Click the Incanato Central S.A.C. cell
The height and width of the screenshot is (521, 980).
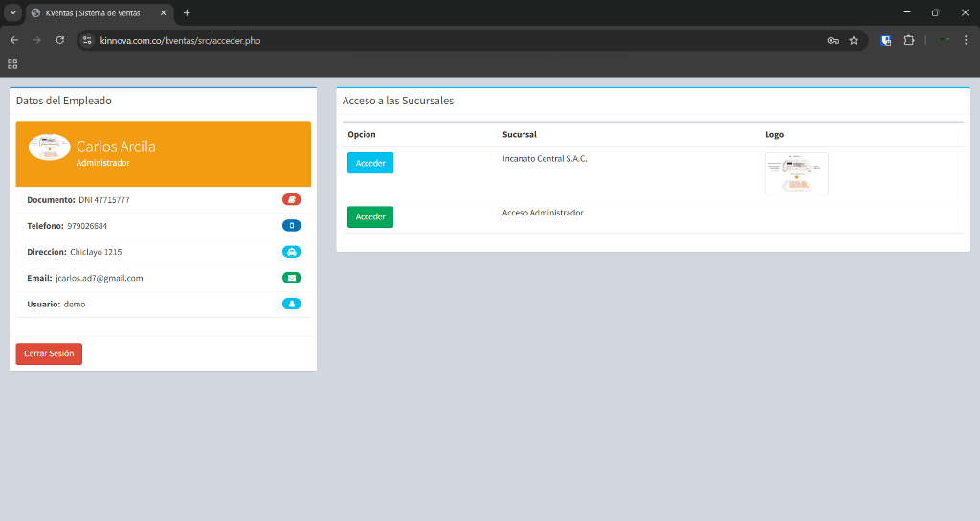point(545,159)
